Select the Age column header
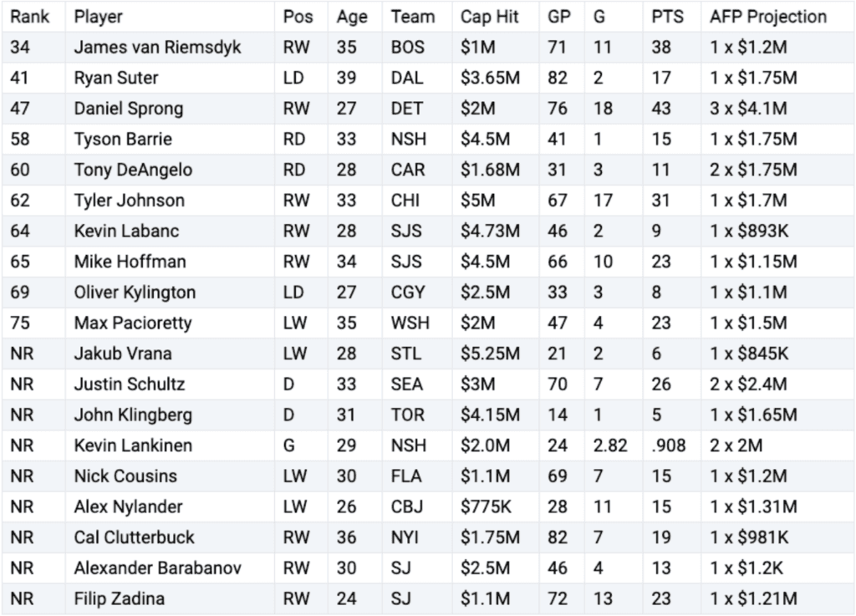Image resolution: width=856 pixels, height=616 pixels. [x=352, y=17]
